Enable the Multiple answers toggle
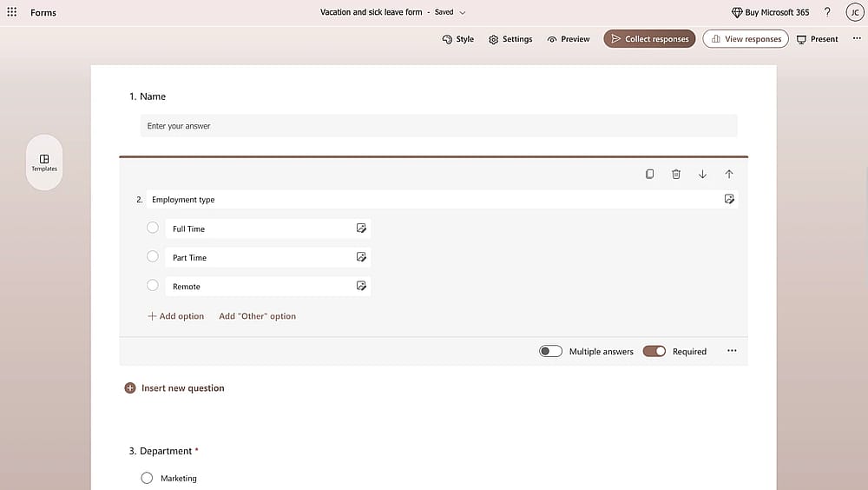868x490 pixels. [551, 351]
